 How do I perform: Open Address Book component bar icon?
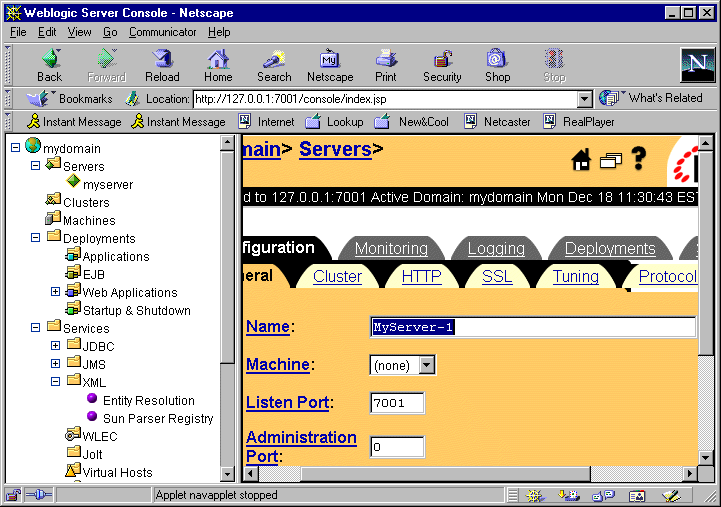click(637, 496)
